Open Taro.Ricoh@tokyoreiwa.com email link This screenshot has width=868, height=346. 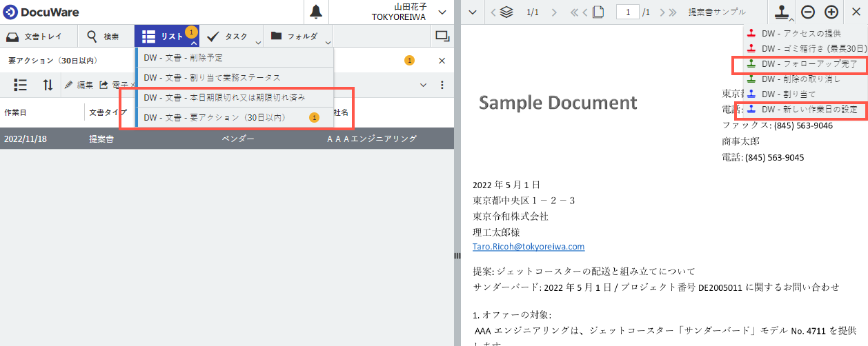529,246
